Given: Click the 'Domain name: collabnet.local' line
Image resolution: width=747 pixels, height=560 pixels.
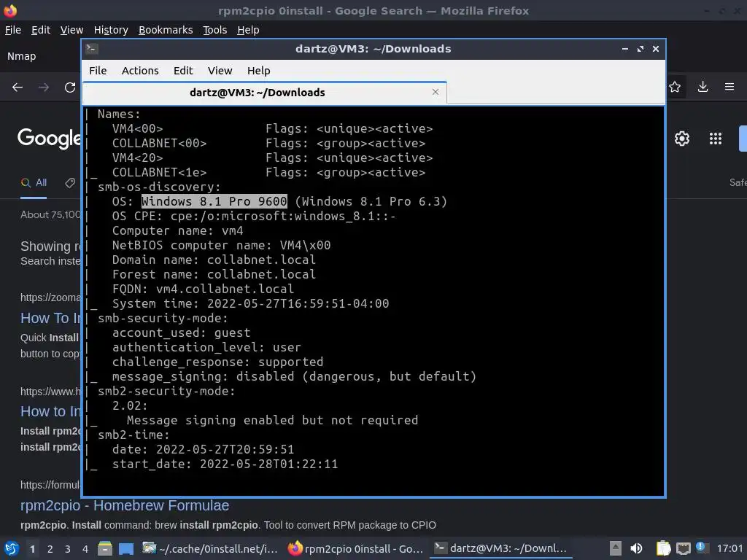Looking at the screenshot, I should click(214, 260).
